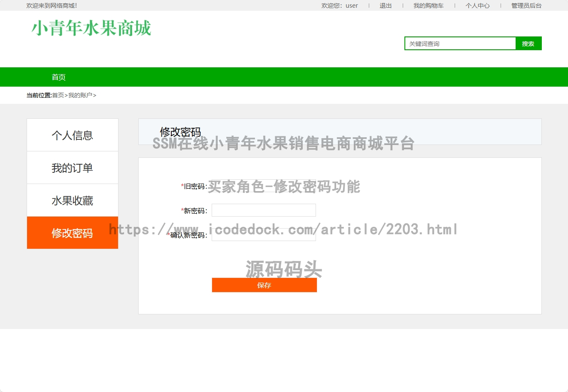
Task: Click the 退出 logout link
Action: [386, 6]
